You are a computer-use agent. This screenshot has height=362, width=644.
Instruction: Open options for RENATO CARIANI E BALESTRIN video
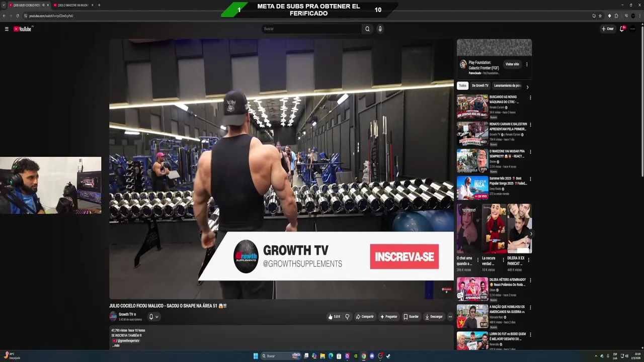[530, 125]
